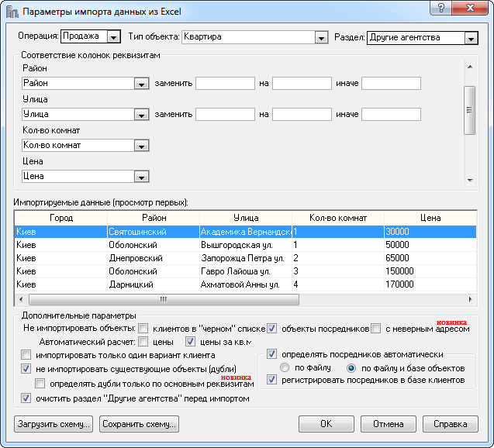Viewport: 494px width, 448px height.
Task: Select the 'по файлу' radio button
Action: [285, 367]
